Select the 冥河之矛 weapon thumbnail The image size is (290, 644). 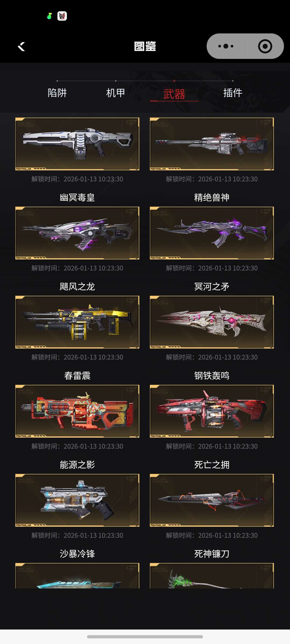[x=212, y=322]
